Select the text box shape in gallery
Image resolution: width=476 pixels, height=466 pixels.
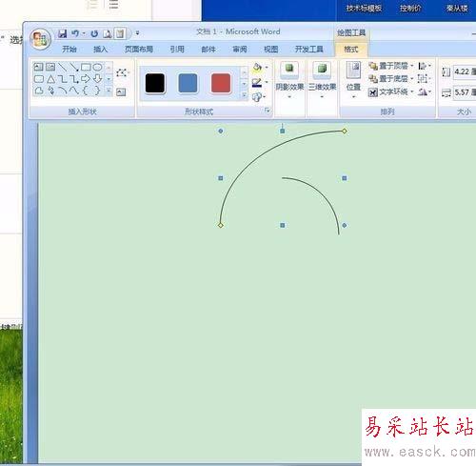38,67
